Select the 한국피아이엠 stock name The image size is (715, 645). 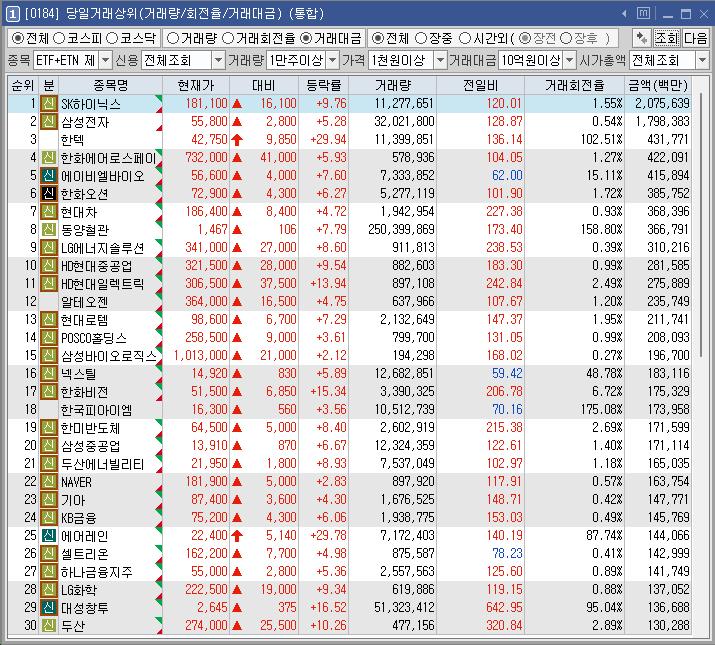tap(96, 410)
